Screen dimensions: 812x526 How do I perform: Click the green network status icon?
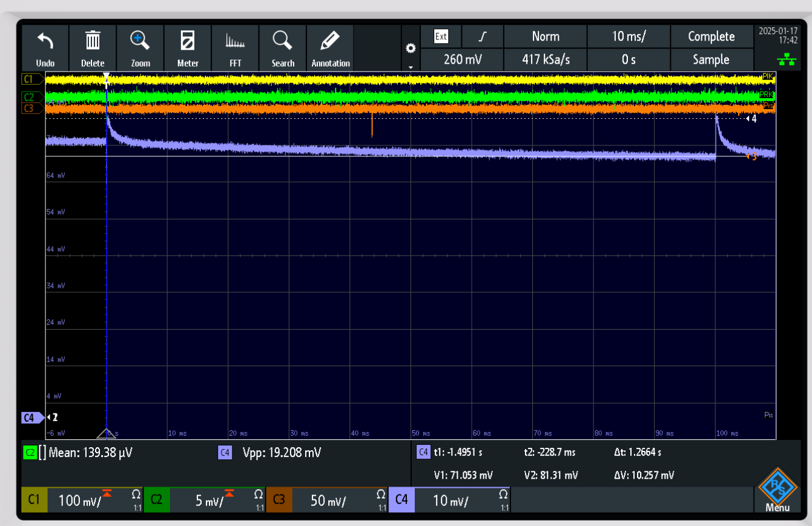787,59
